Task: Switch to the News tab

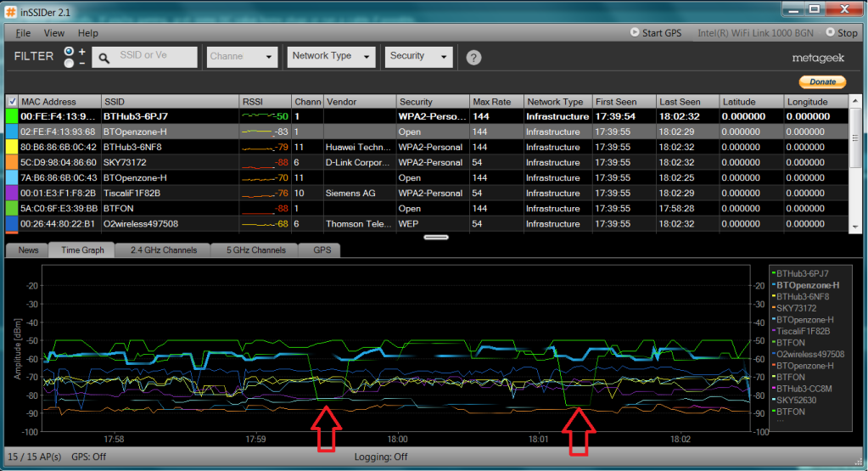Action: (28, 250)
